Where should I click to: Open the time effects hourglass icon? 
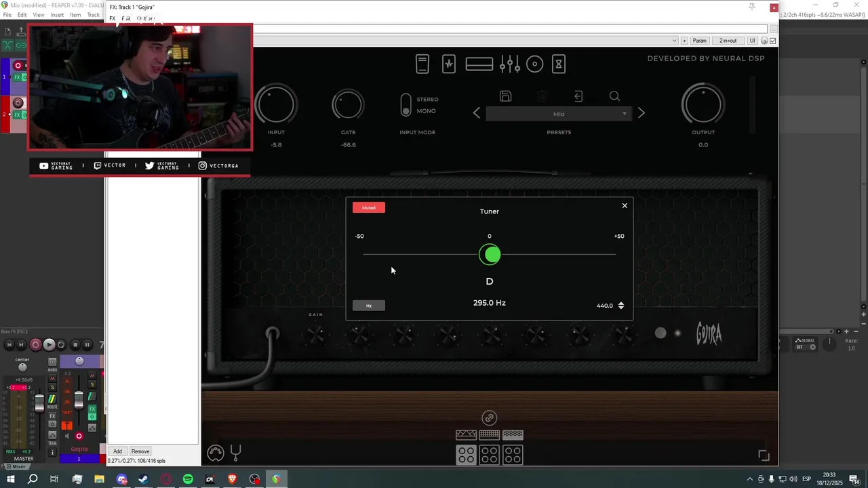(x=559, y=64)
